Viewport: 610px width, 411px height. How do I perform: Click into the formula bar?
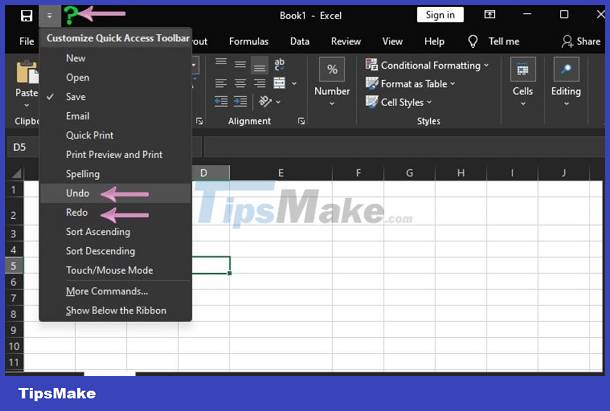(403, 147)
